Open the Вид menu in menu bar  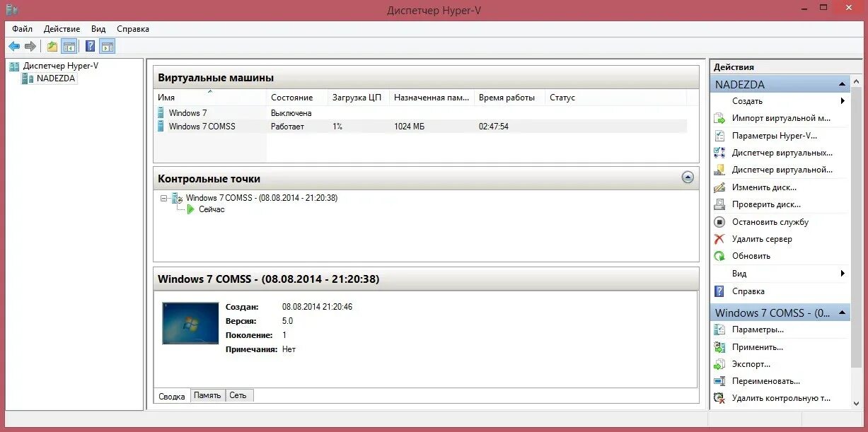click(x=98, y=29)
